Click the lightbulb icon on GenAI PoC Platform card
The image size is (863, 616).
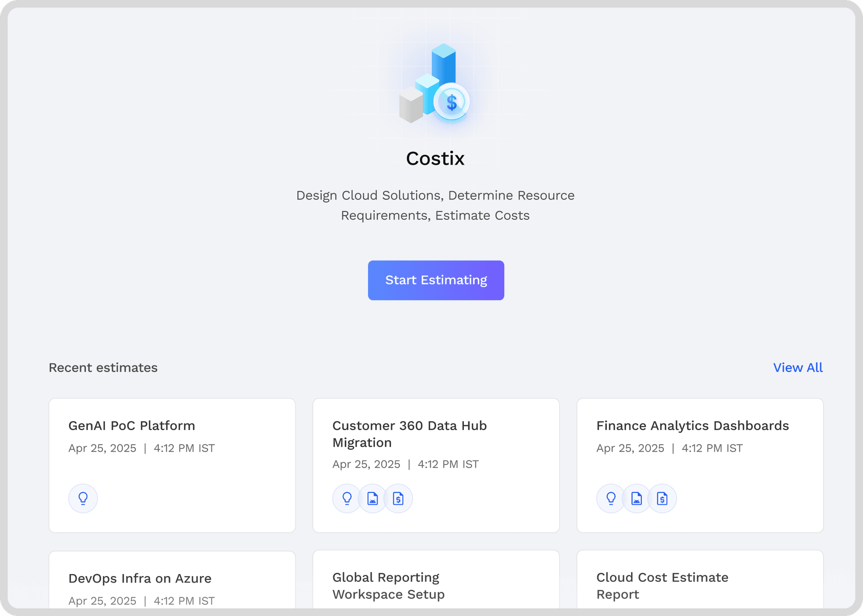(x=83, y=498)
